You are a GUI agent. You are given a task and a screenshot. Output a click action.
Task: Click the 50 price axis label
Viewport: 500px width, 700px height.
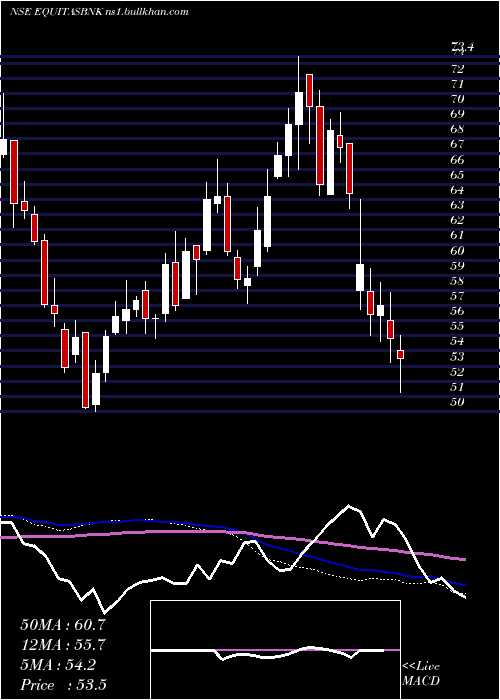(457, 402)
